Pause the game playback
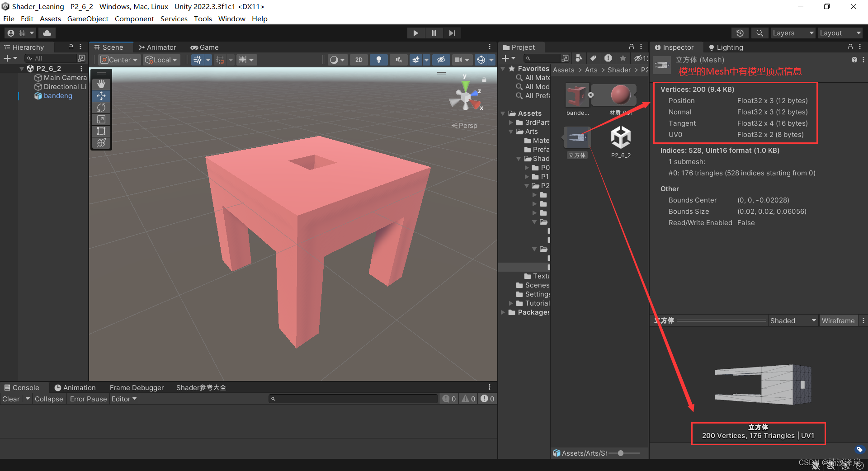This screenshot has height=471, width=868. pyautogui.click(x=434, y=33)
